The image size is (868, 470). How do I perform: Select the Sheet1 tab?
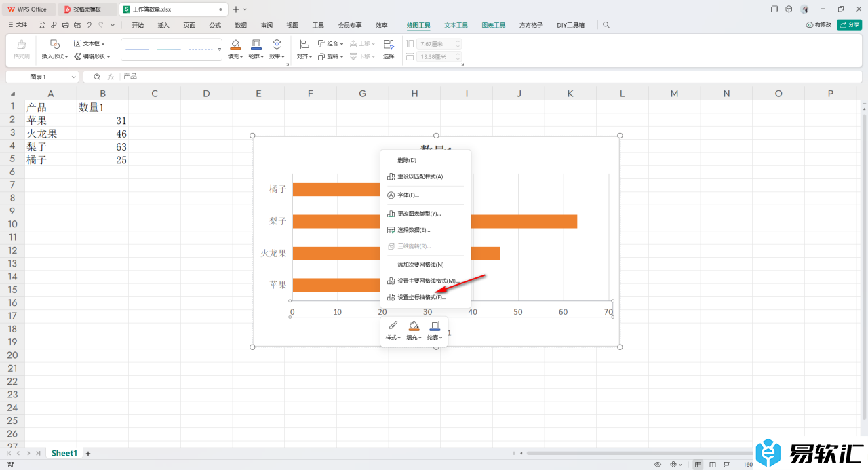coord(64,453)
